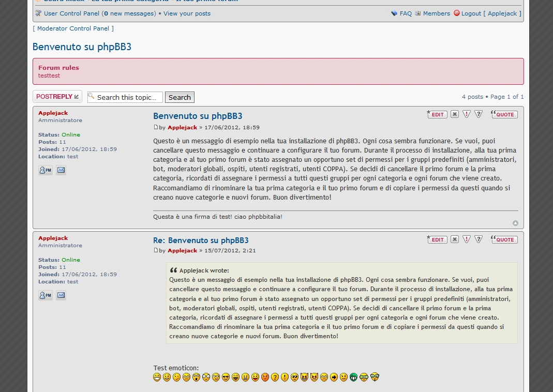Focus the 'Search this topic…' field
Image resolution: width=553 pixels, height=392 pixels.
[125, 97]
